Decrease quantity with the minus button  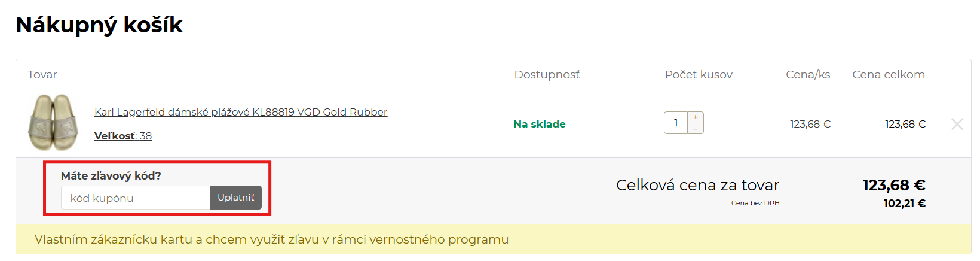(x=696, y=129)
